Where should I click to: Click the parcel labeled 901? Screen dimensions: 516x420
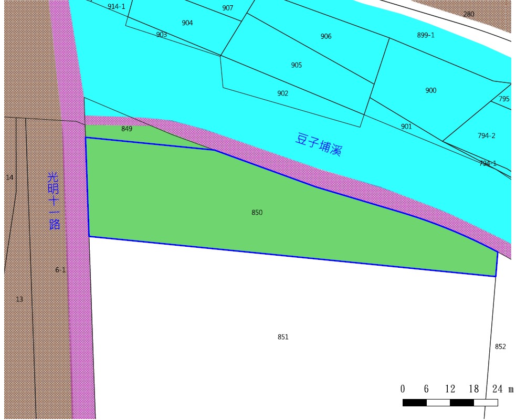click(406, 127)
